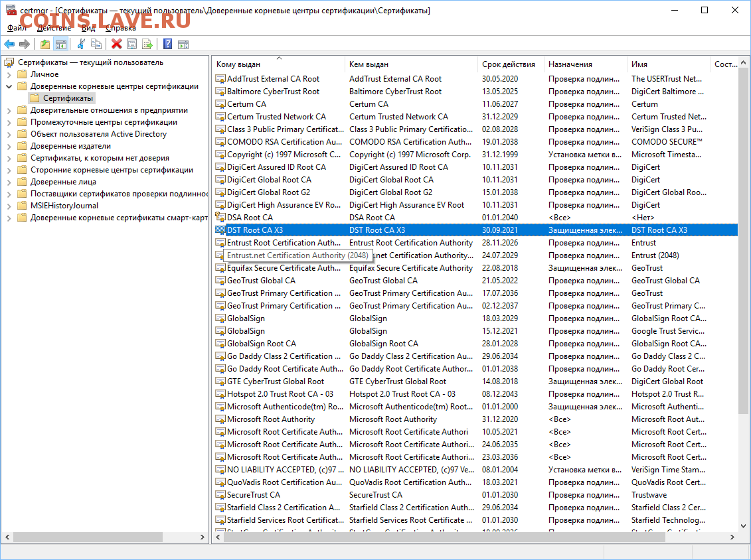Viewport: 751px width, 560px height.
Task: Click the Forward arrow toolbar icon
Action: (25, 44)
